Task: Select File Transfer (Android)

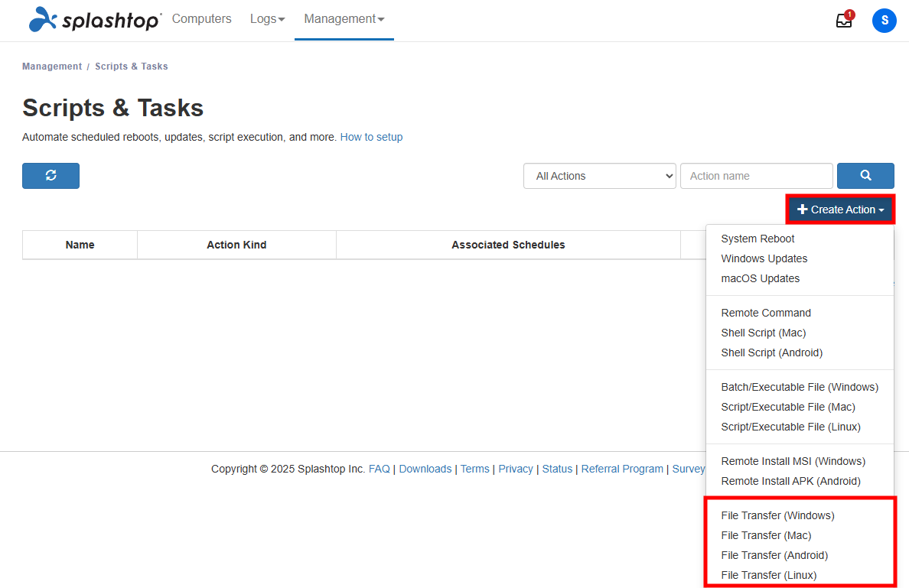Action: click(x=774, y=555)
